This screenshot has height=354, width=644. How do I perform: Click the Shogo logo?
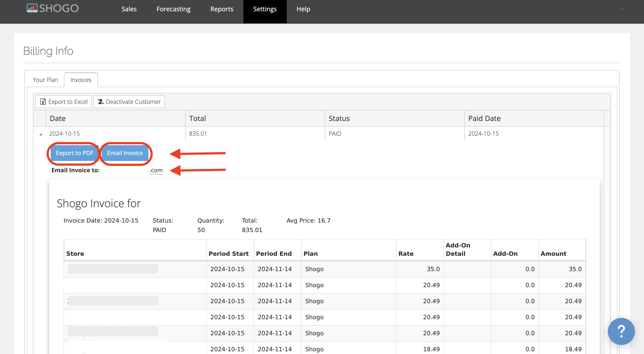tap(52, 8)
